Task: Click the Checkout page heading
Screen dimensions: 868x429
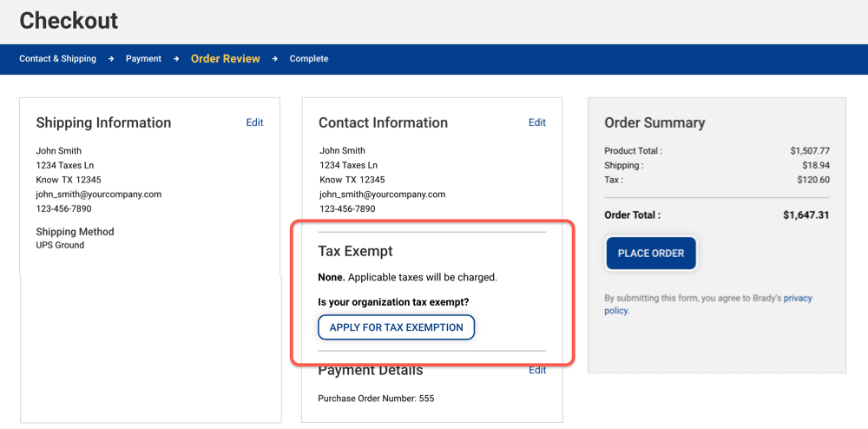Action: pos(69,21)
